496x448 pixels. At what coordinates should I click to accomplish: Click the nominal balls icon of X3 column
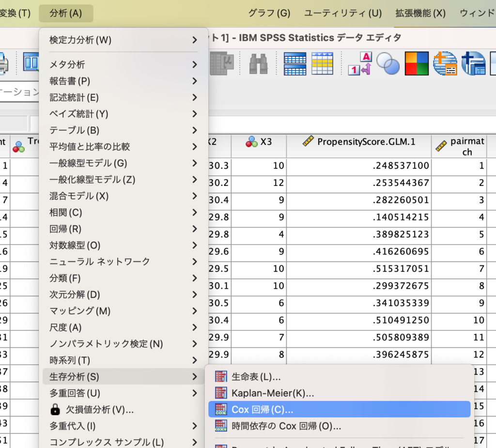[x=251, y=142]
